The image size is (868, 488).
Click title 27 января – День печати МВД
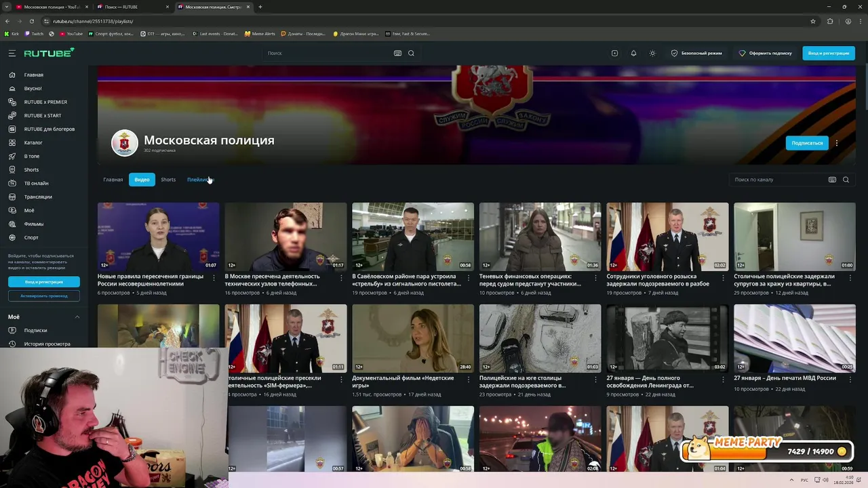(785, 378)
